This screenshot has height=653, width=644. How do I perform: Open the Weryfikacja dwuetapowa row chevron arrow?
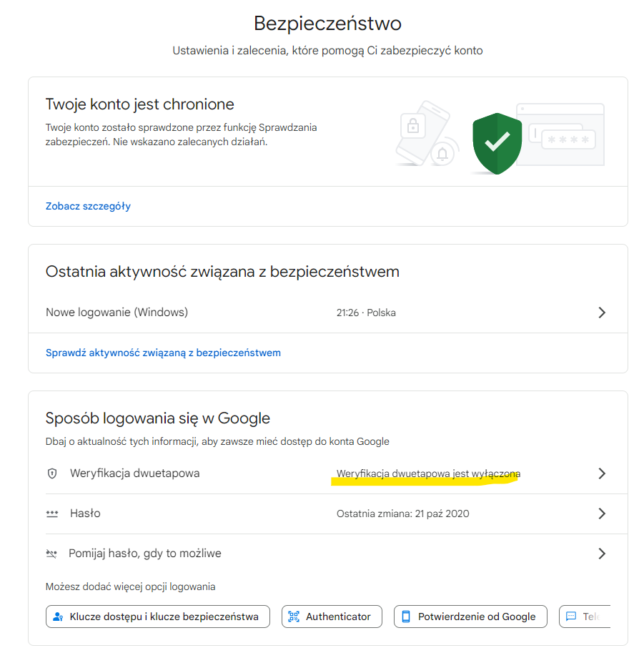pos(602,473)
